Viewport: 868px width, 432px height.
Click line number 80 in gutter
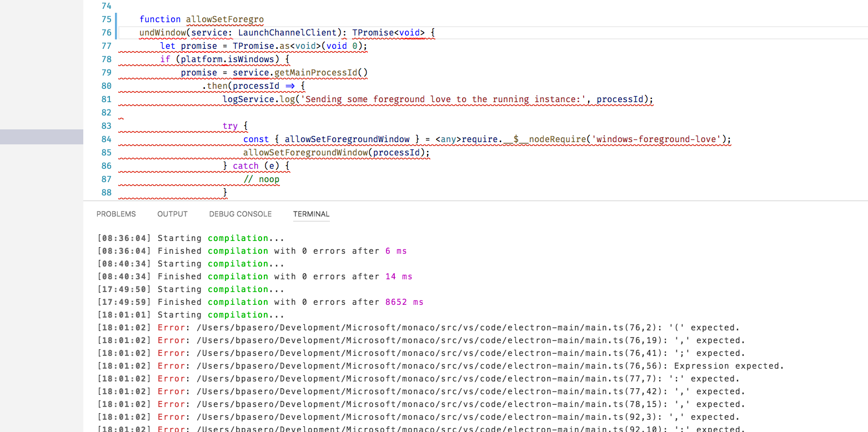point(107,86)
